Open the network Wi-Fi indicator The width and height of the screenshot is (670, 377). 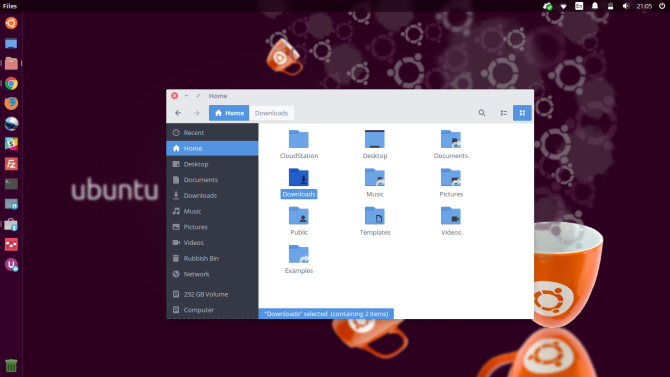563,6
